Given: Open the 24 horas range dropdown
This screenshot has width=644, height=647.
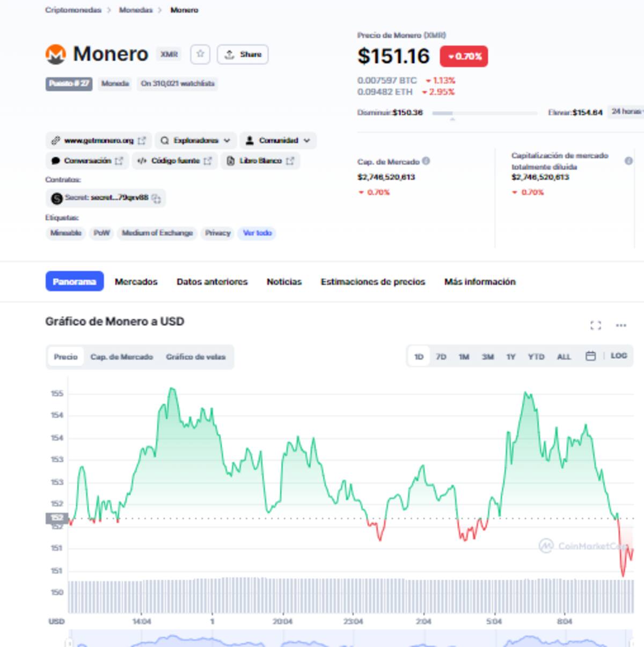Looking at the screenshot, I should click(x=627, y=112).
